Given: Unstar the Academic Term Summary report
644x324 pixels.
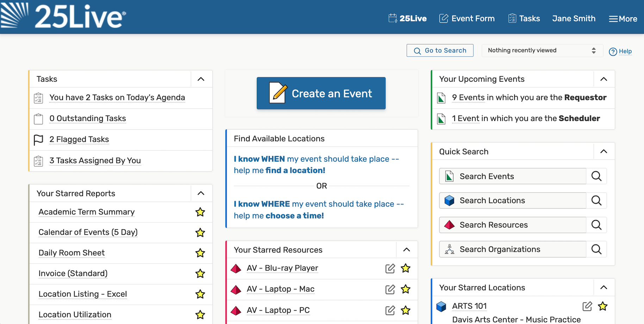Looking at the screenshot, I should [x=200, y=212].
